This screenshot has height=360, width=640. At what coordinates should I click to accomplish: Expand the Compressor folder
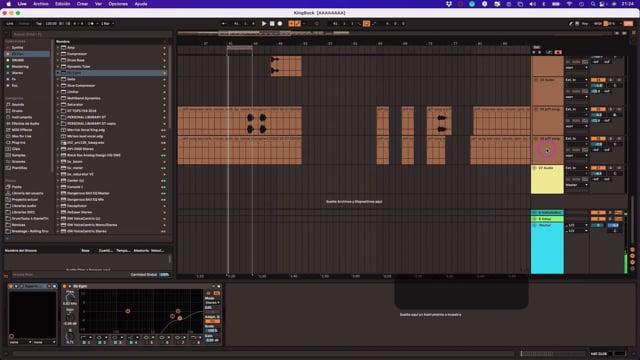(x=58, y=54)
